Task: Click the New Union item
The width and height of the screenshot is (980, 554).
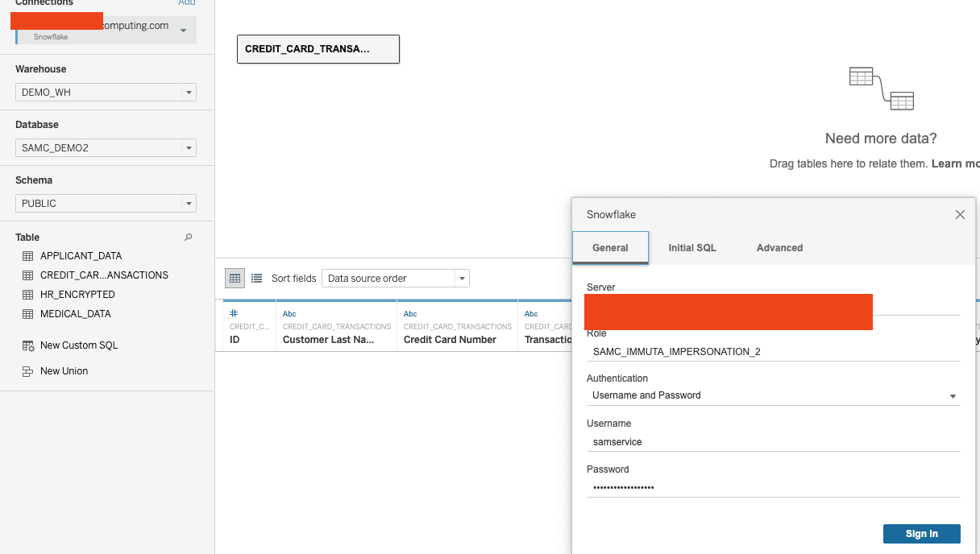Action: point(64,371)
